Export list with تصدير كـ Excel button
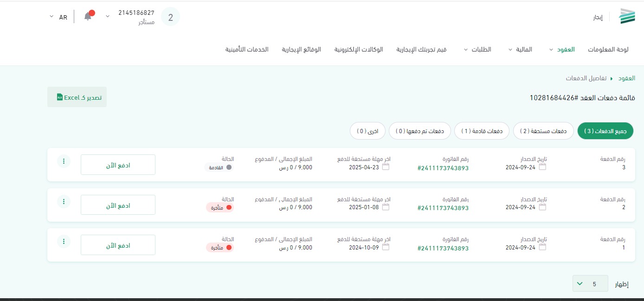This screenshot has height=301, width=644. click(x=77, y=97)
